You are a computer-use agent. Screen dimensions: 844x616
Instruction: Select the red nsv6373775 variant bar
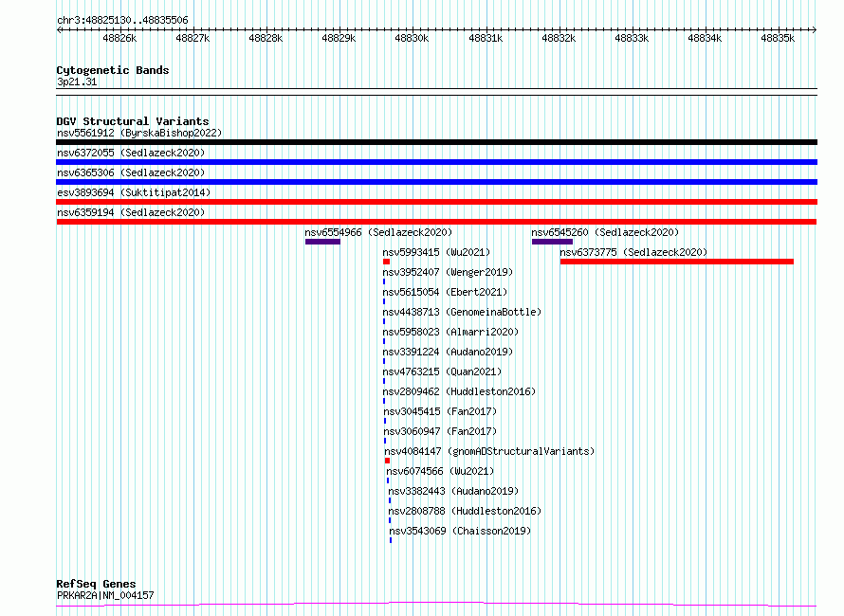click(x=676, y=262)
